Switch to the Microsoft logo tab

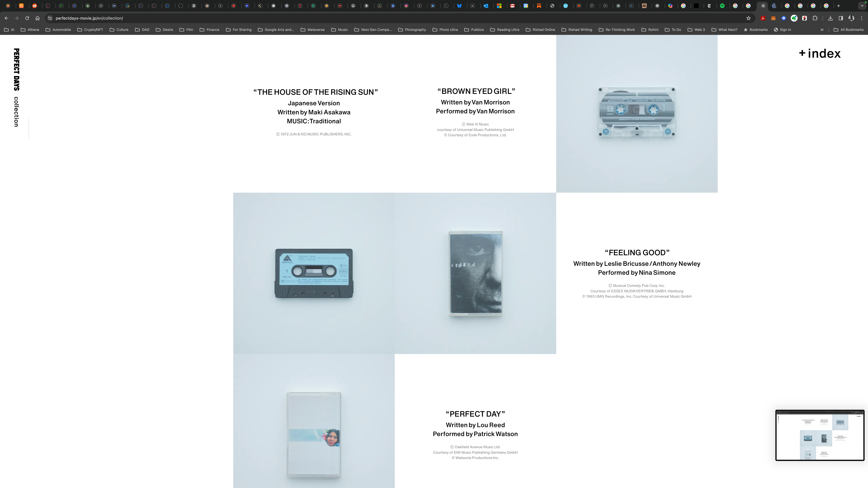pos(499,6)
